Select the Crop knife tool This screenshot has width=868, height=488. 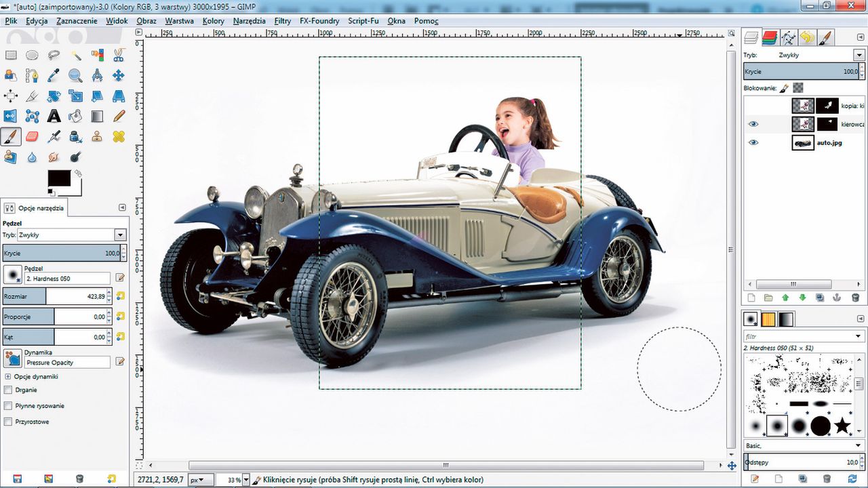32,96
